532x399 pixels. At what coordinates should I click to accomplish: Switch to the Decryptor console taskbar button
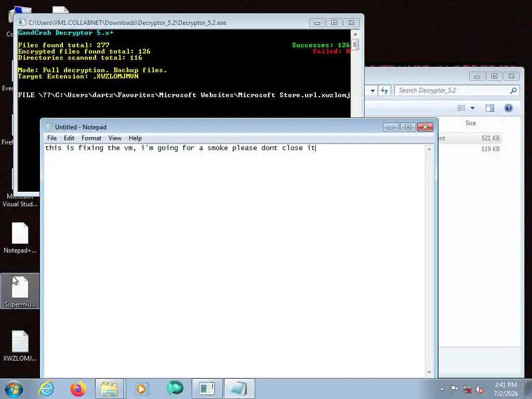click(x=207, y=389)
